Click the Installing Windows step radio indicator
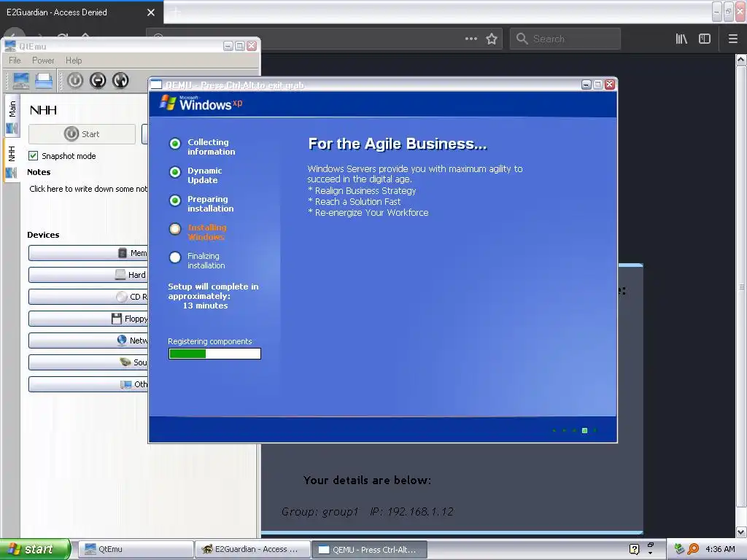Image resolution: width=747 pixels, height=560 pixels. (175, 229)
